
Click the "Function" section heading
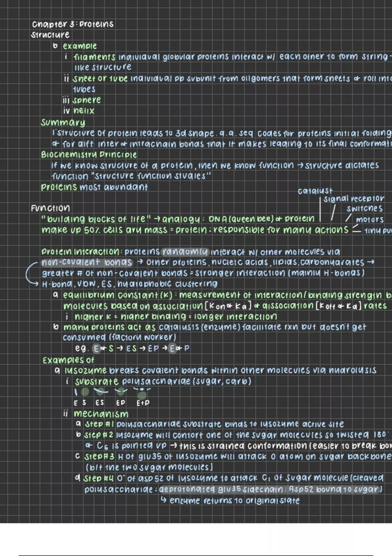pos(50,208)
